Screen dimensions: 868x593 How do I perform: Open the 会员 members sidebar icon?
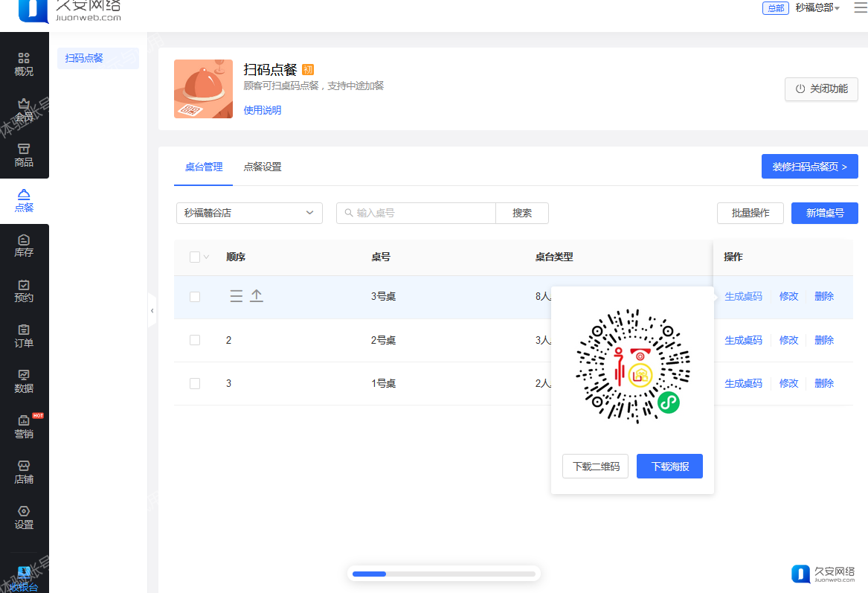click(x=24, y=110)
